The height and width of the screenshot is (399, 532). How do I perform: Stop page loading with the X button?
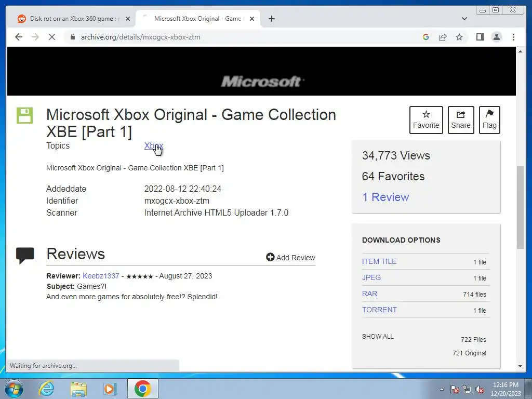52,37
